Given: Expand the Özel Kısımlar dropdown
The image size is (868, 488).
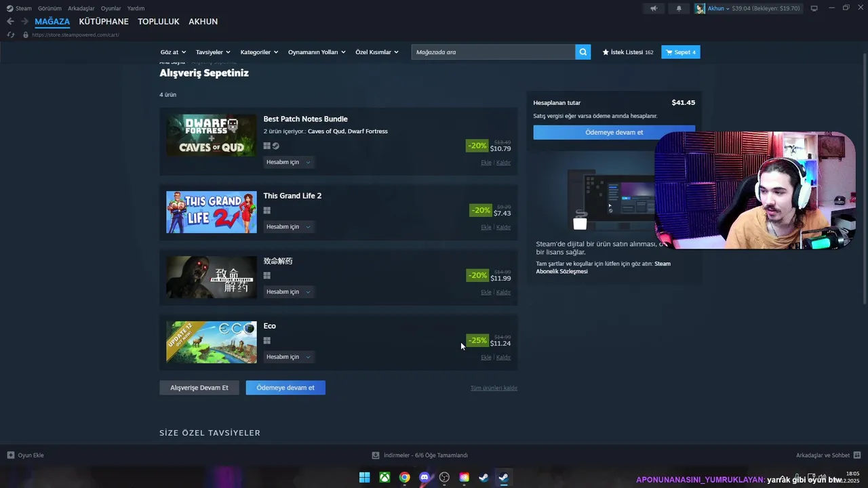Looking at the screenshot, I should click(378, 52).
